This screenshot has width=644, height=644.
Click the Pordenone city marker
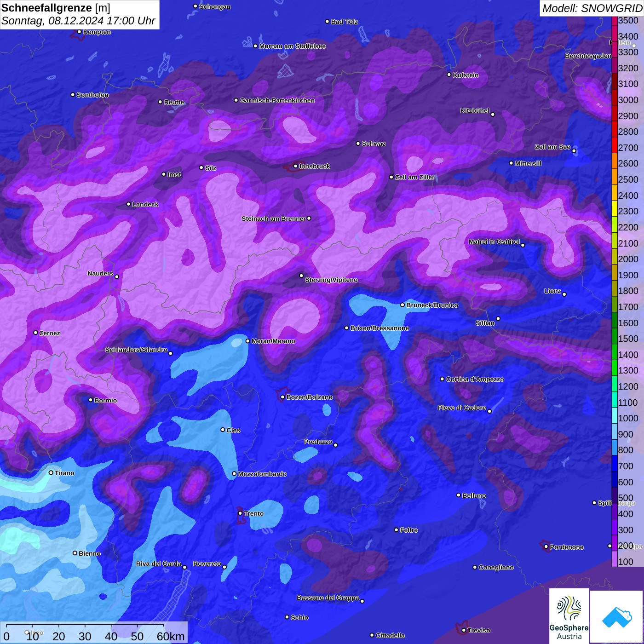pyautogui.click(x=546, y=547)
